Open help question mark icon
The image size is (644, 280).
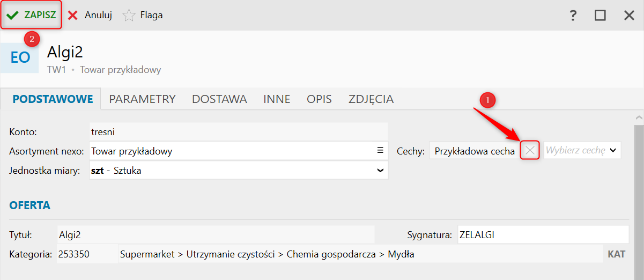(573, 16)
